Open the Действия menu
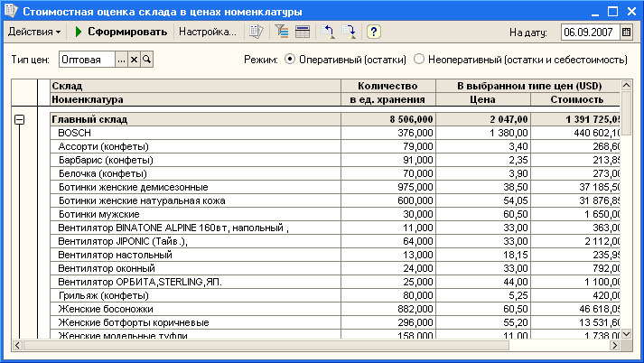644x363 pixels. click(x=34, y=32)
